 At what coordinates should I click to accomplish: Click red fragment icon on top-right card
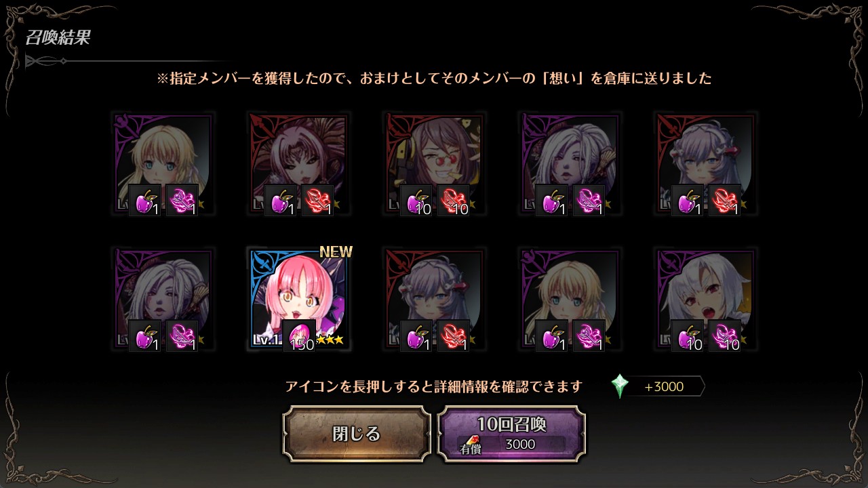725,200
